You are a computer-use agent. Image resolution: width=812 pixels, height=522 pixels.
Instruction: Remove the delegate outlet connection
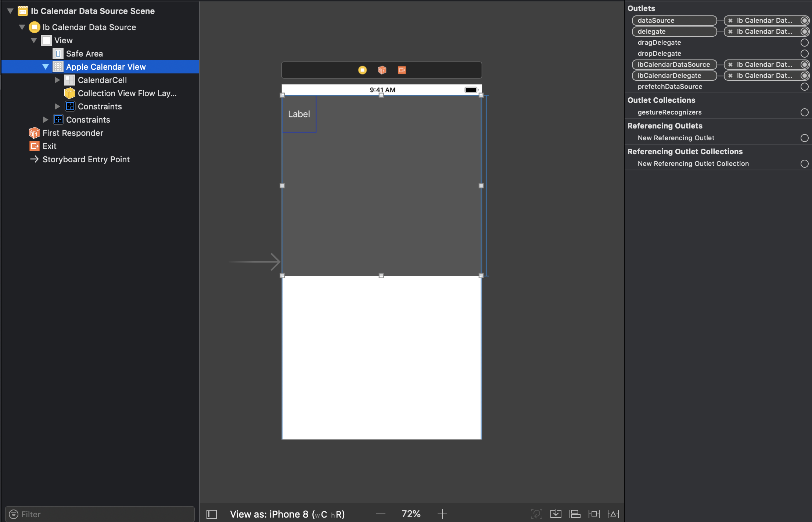pyautogui.click(x=730, y=32)
